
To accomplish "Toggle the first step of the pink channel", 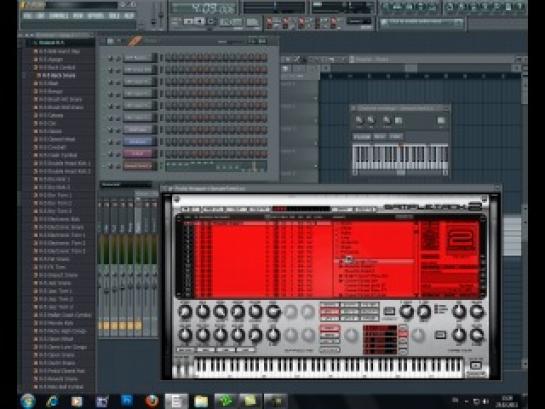I will coord(168,154).
